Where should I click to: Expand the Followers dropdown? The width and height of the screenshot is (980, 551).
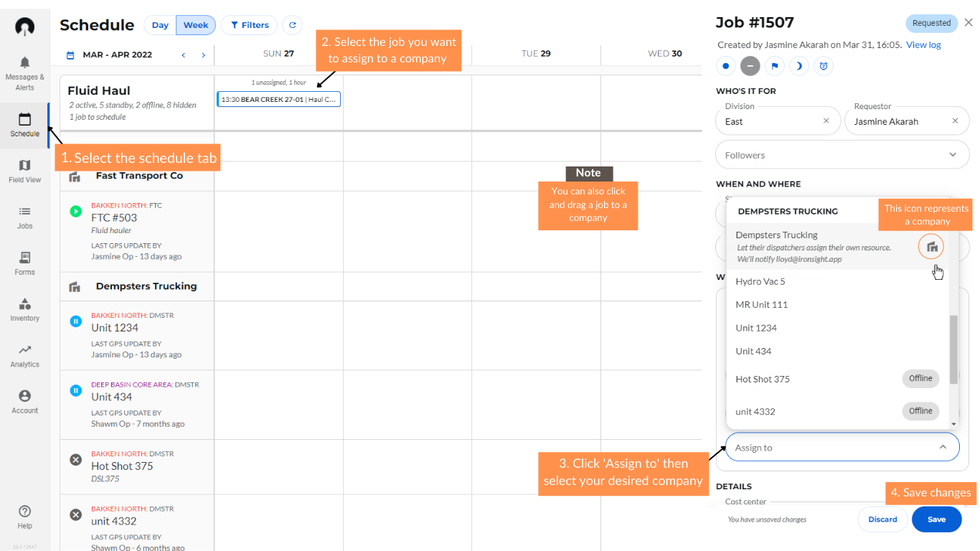pyautogui.click(x=953, y=155)
